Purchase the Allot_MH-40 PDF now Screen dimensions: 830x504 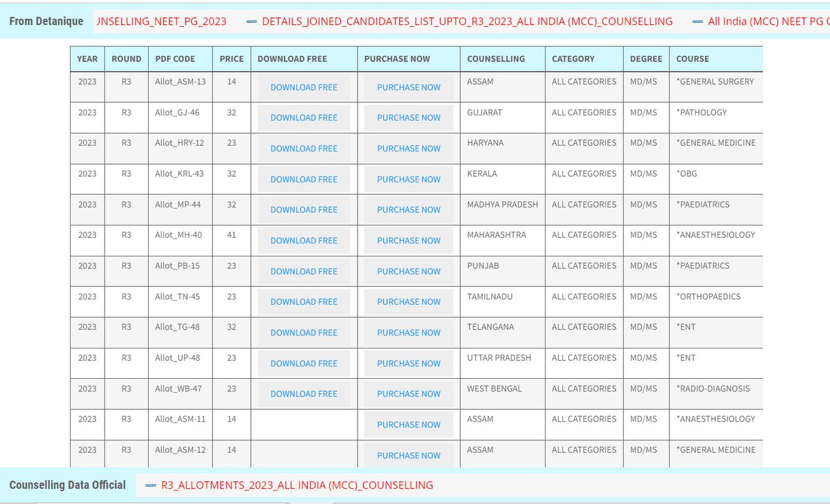[x=409, y=241]
